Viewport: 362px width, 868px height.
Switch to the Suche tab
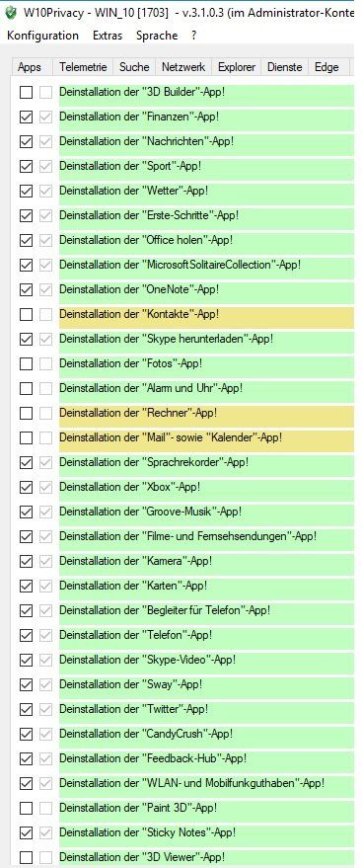tap(134, 67)
